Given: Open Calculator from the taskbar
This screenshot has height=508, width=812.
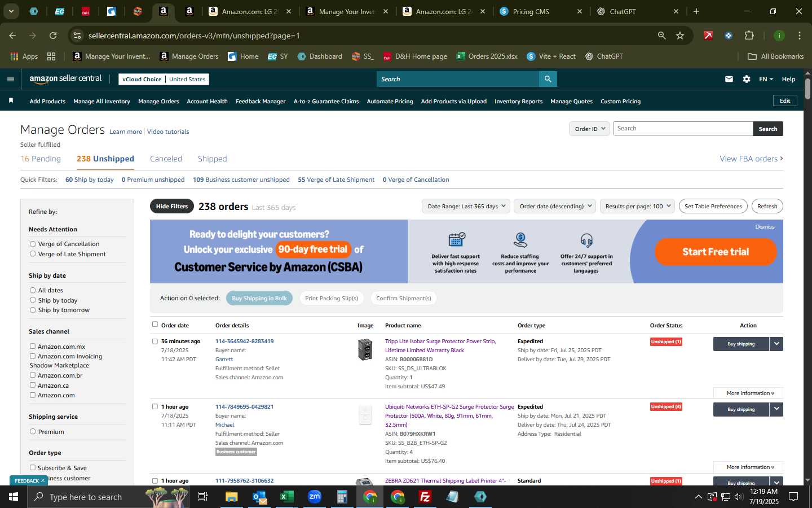Looking at the screenshot, I should (342, 497).
